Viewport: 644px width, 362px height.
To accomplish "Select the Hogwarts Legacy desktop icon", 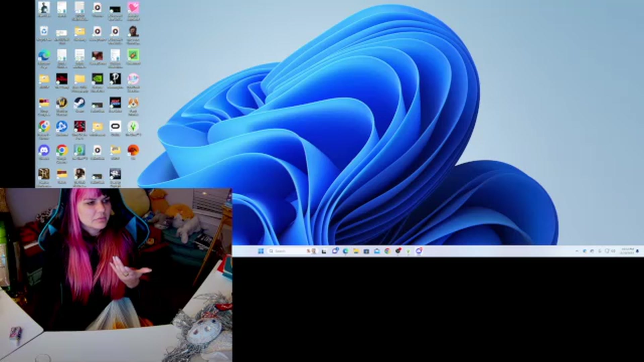I will (44, 174).
